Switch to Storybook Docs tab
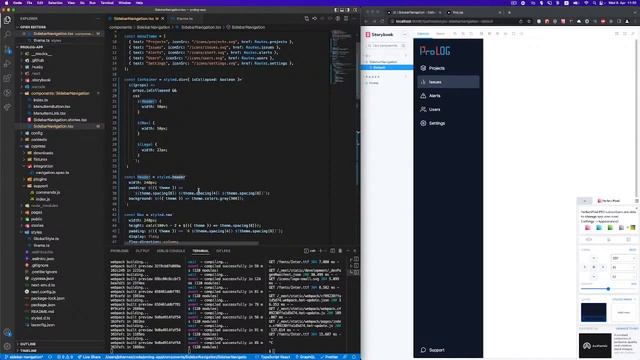Screen dimensions: 640x360 440,33
